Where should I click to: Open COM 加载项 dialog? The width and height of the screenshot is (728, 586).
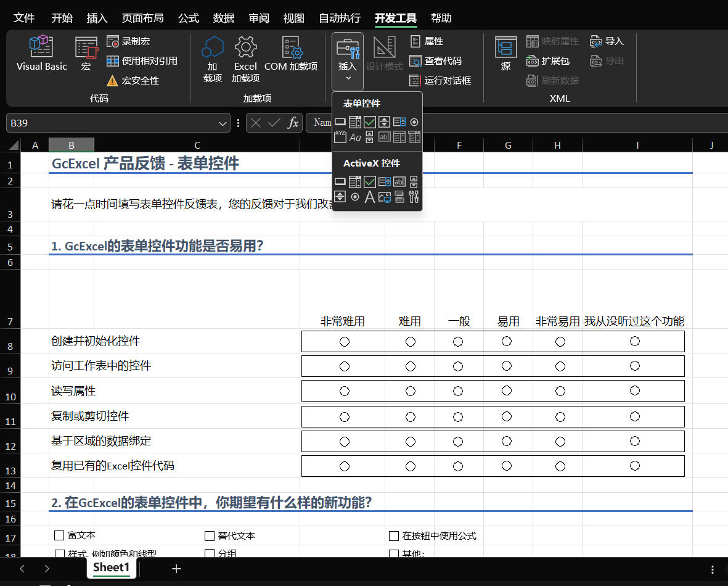[x=291, y=53]
